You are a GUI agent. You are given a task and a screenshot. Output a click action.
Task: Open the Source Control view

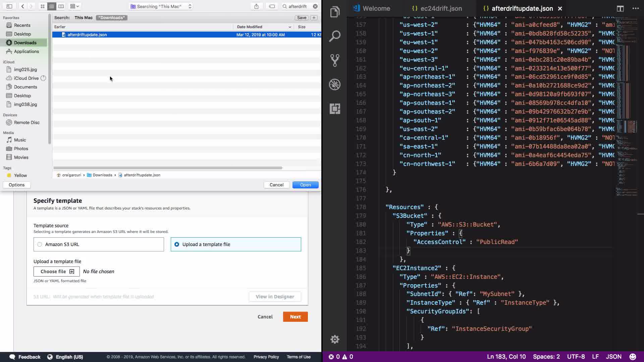pyautogui.click(x=335, y=60)
